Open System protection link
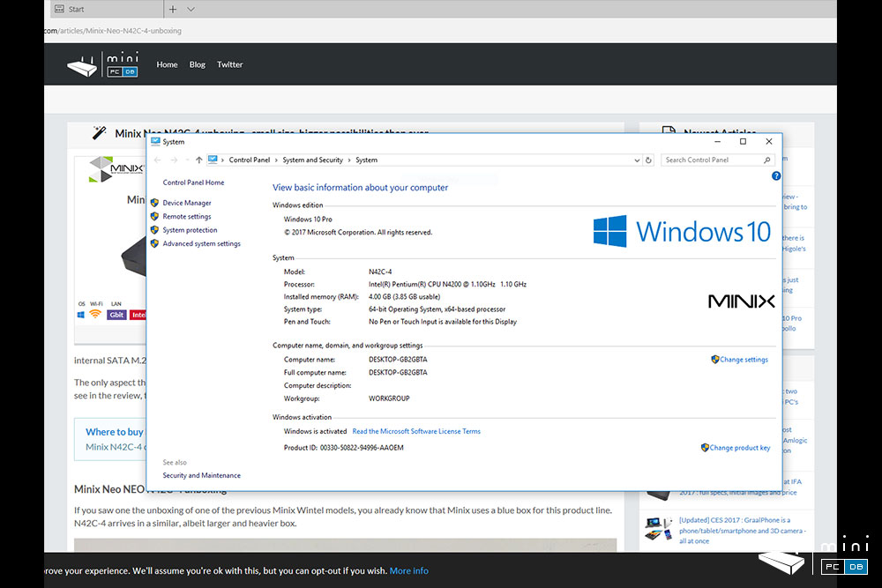The width and height of the screenshot is (882, 588). click(190, 230)
